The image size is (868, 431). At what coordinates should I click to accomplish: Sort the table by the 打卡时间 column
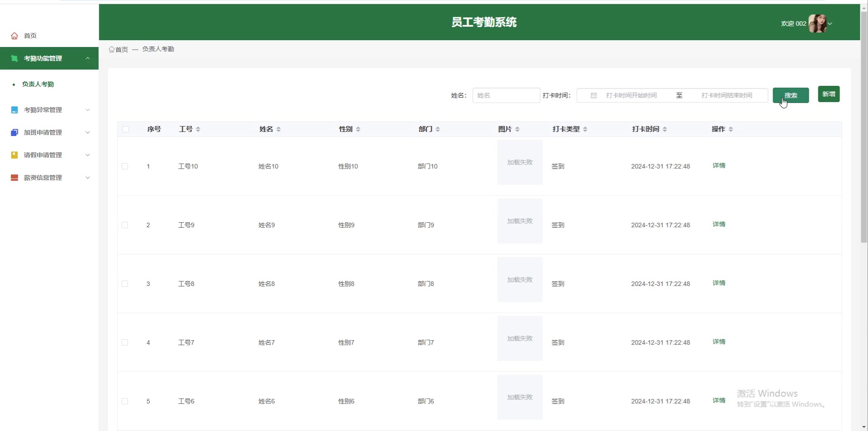coord(665,129)
